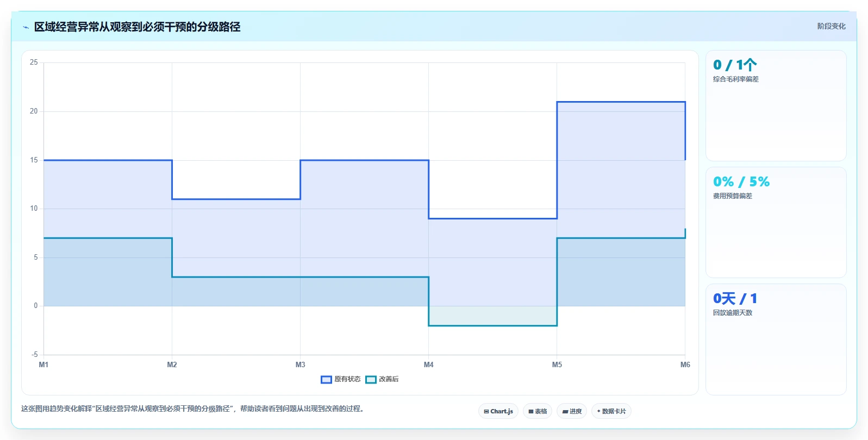This screenshot has width=868, height=440.
Task: Select the 表格 tag
Action: (x=538, y=411)
